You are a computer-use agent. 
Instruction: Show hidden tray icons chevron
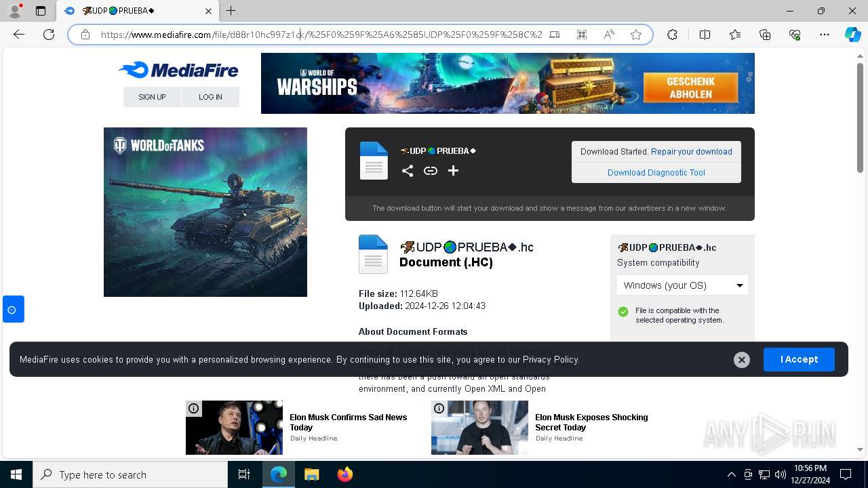[x=731, y=474]
